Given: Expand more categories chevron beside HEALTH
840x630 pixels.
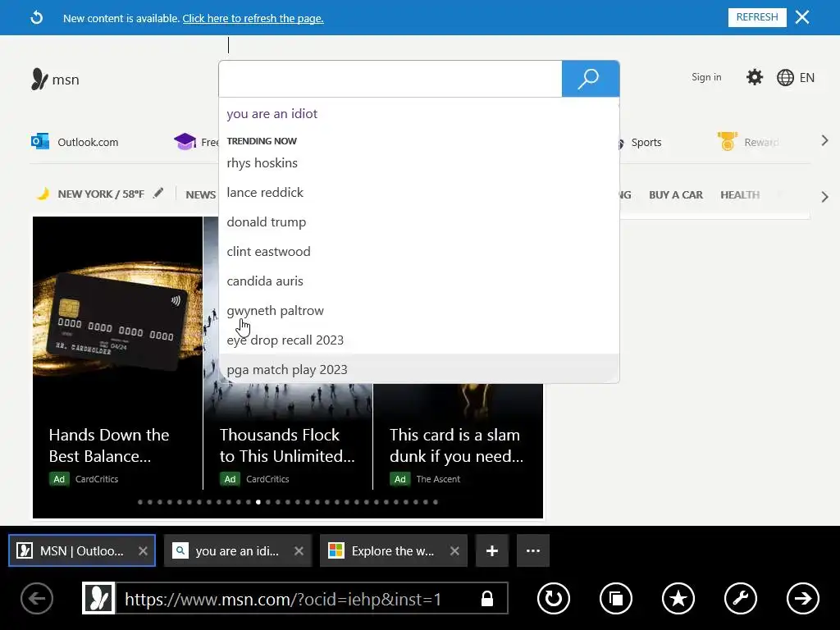Looking at the screenshot, I should (x=824, y=197).
